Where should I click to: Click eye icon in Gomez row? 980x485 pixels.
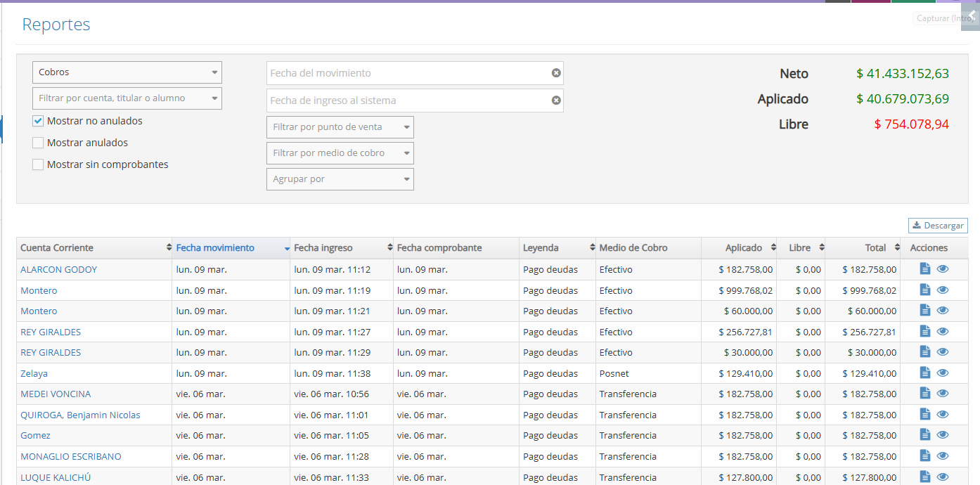[x=943, y=435]
